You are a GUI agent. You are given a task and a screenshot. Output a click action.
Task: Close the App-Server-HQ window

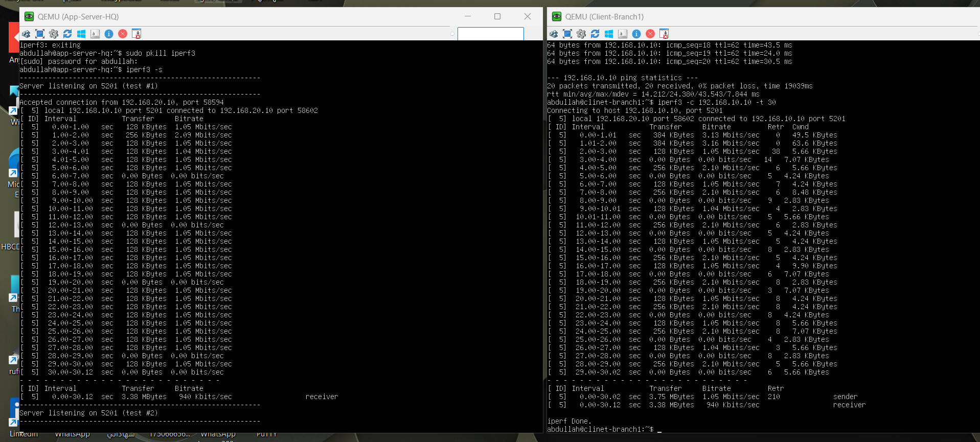pos(528,16)
